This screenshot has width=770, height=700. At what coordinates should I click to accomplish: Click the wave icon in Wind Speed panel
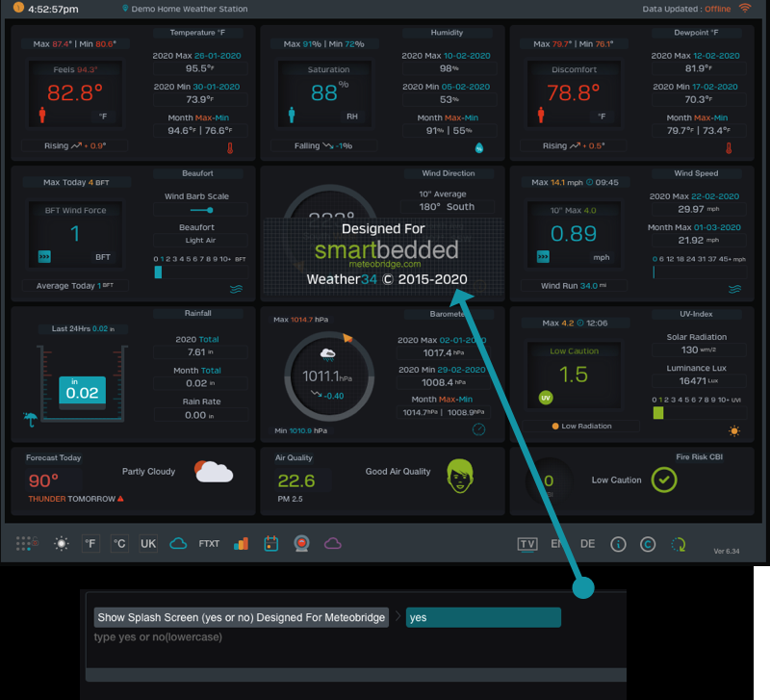[735, 289]
